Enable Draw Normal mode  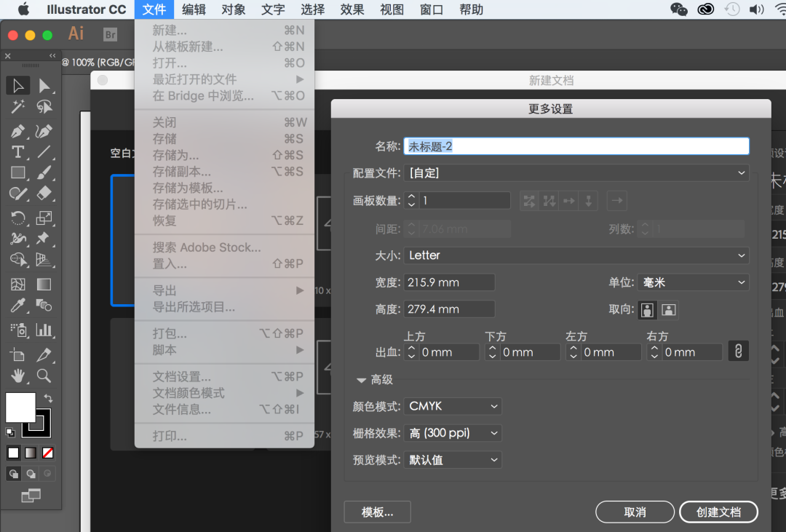(x=14, y=473)
